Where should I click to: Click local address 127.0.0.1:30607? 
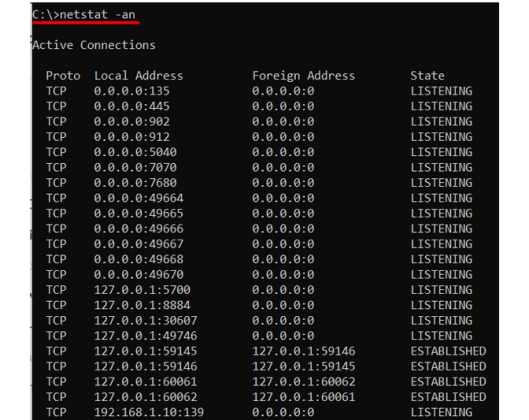point(145,320)
